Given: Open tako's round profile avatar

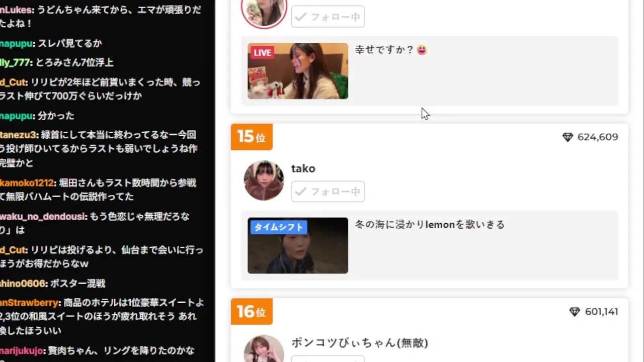Looking at the screenshot, I should [264, 180].
